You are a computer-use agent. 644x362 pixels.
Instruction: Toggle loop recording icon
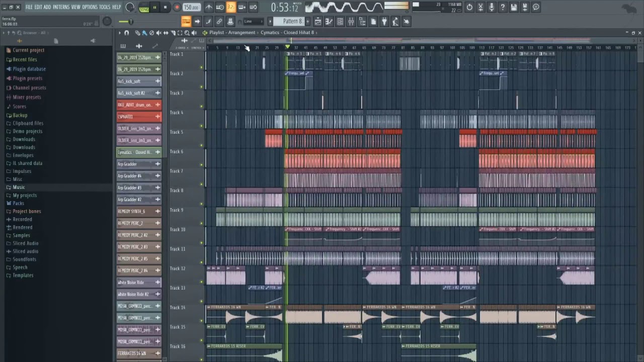point(253,7)
